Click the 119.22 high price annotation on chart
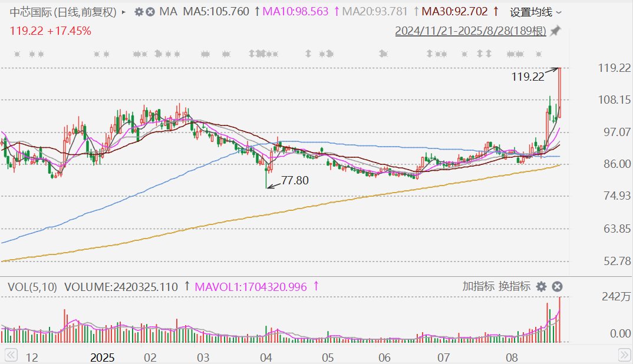The image size is (633, 364). coord(527,77)
